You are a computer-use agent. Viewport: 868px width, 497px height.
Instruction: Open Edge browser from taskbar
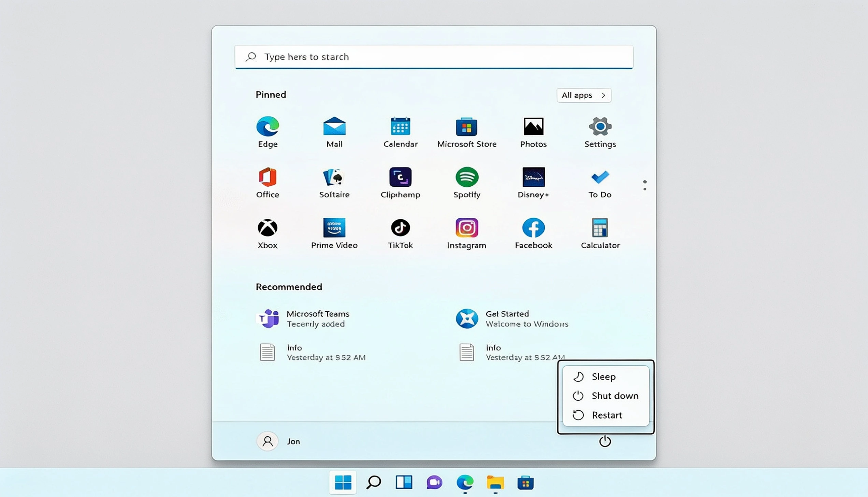[465, 482]
